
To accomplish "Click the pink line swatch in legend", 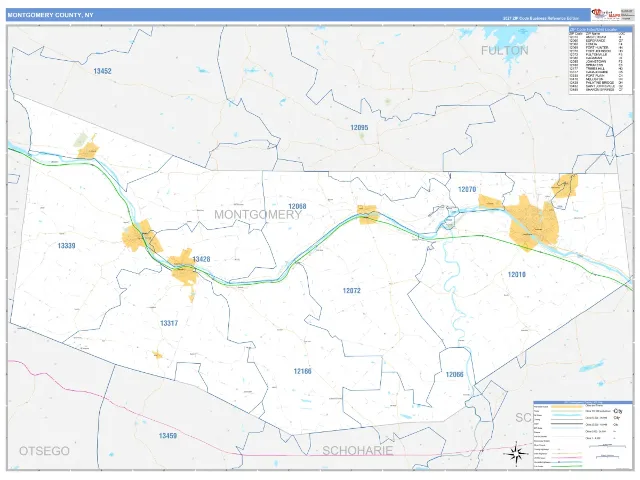I will click(567, 458).
